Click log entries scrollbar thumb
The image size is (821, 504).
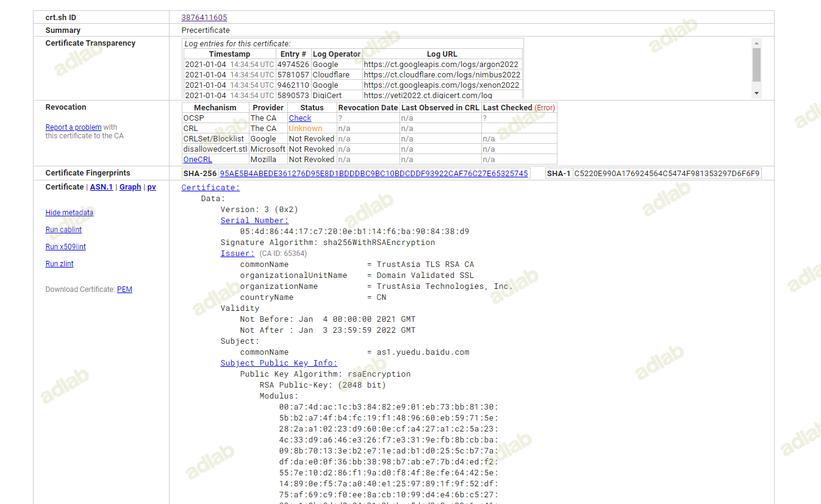pos(756,65)
